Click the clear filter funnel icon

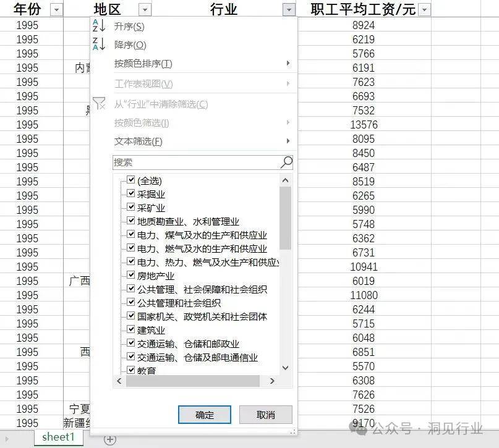point(99,103)
